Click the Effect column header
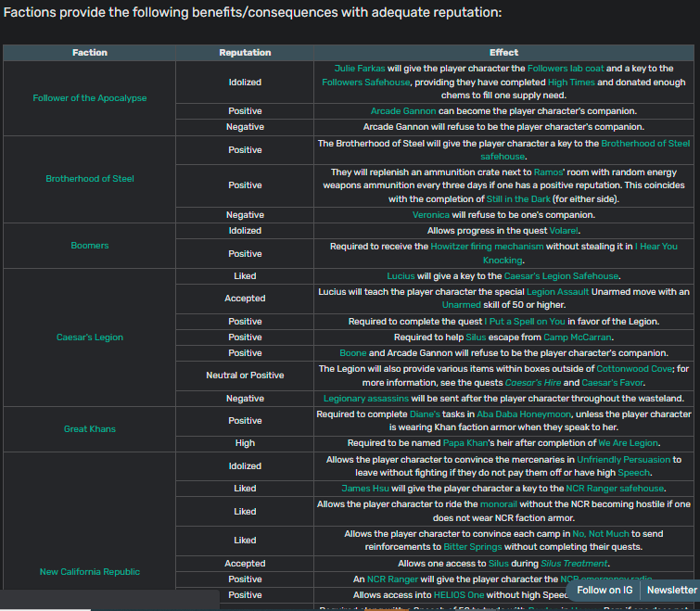The width and height of the screenshot is (700, 611). coord(503,53)
